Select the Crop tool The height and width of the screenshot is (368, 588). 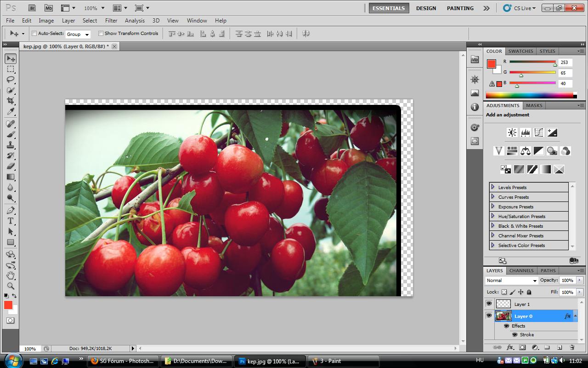pos(11,101)
